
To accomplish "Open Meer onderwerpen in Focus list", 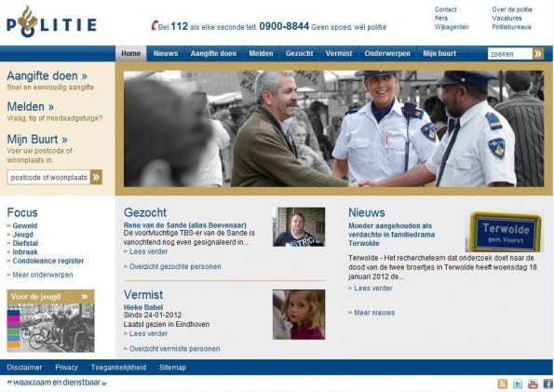I will click(43, 275).
